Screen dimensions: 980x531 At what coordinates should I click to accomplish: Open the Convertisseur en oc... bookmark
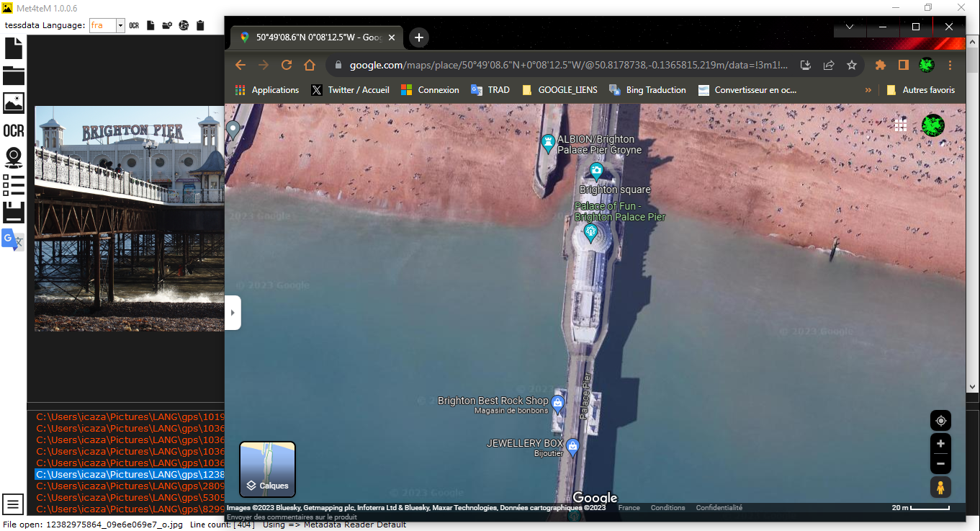coord(747,90)
